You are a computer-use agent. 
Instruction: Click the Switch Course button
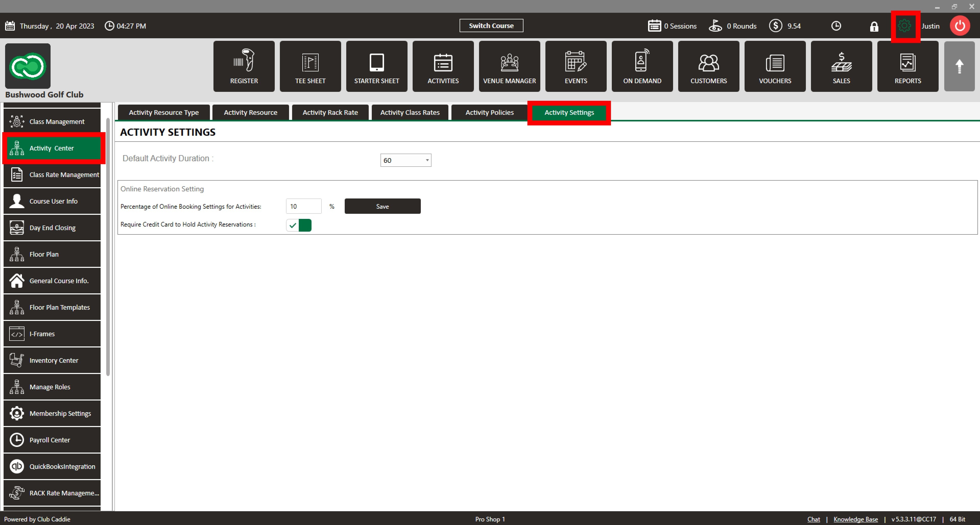click(x=491, y=26)
